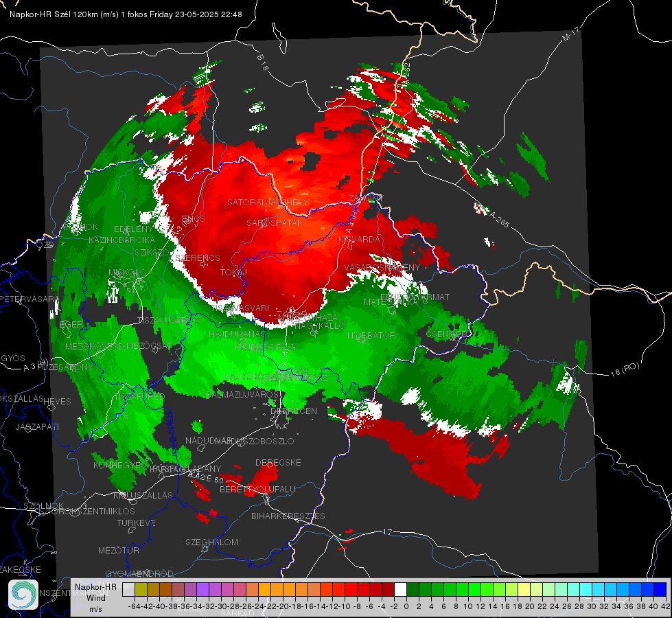Click the SÁTORALJAÚJHELY map label
The image size is (672, 618).
(268, 202)
